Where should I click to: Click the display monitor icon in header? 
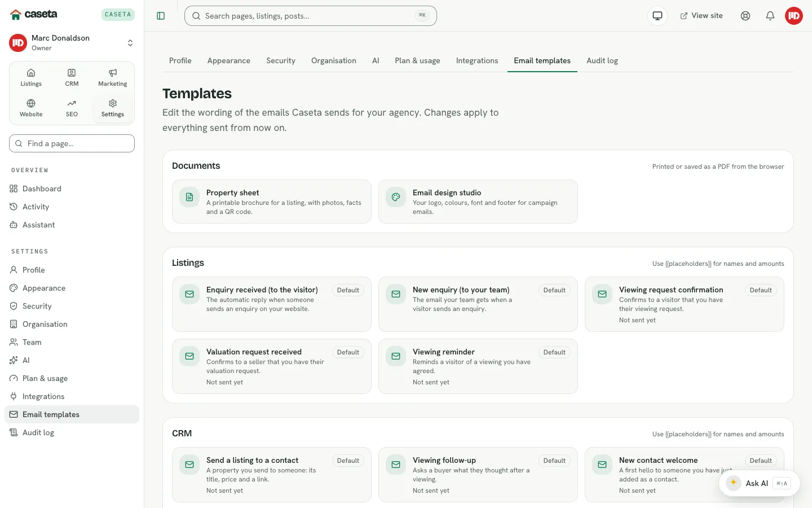pyautogui.click(x=657, y=16)
